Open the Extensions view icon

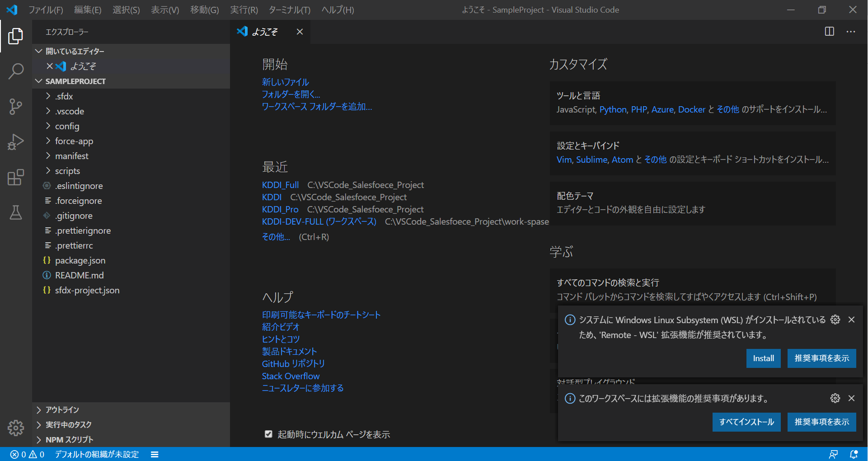[16, 177]
